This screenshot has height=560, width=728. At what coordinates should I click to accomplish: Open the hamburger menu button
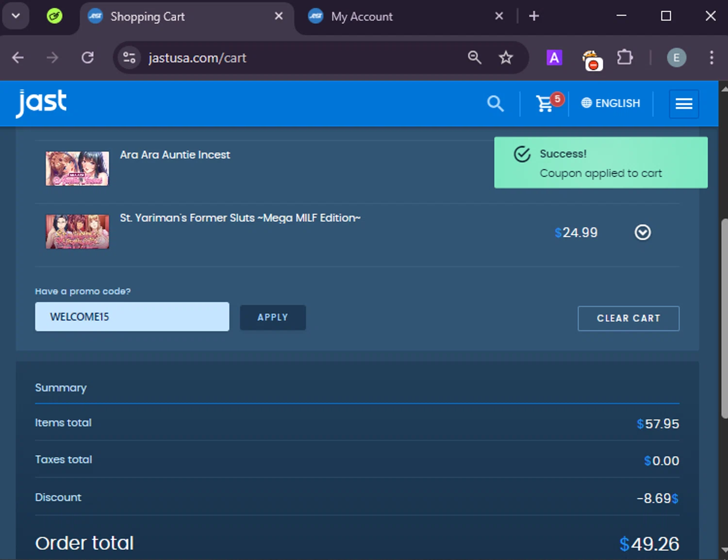click(x=684, y=103)
